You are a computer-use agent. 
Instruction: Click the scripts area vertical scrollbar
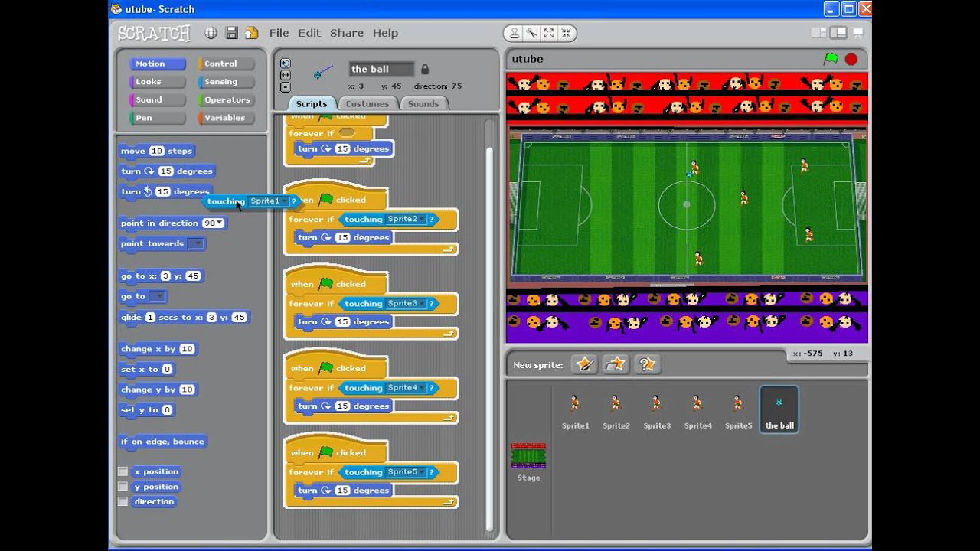click(490, 339)
